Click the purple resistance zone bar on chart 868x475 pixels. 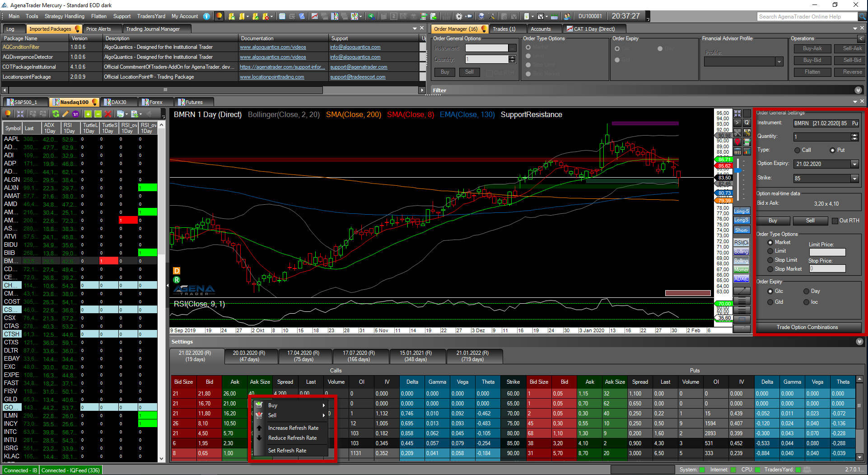[x=645, y=123]
